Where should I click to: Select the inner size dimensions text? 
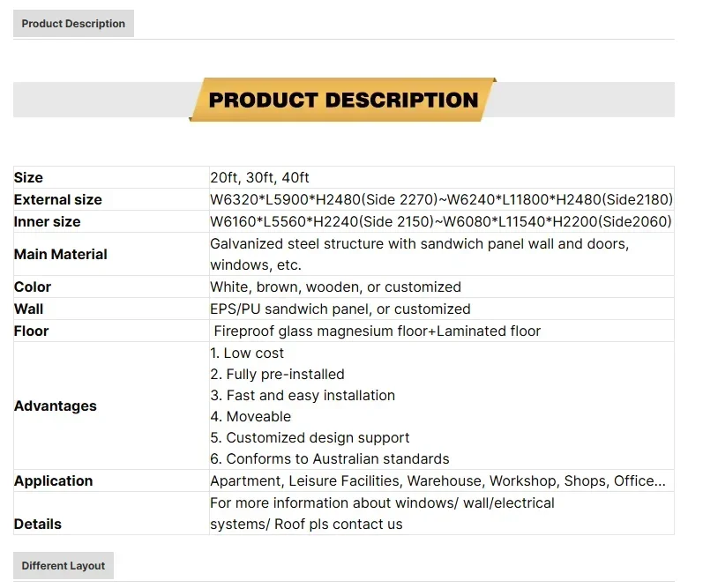440,221
